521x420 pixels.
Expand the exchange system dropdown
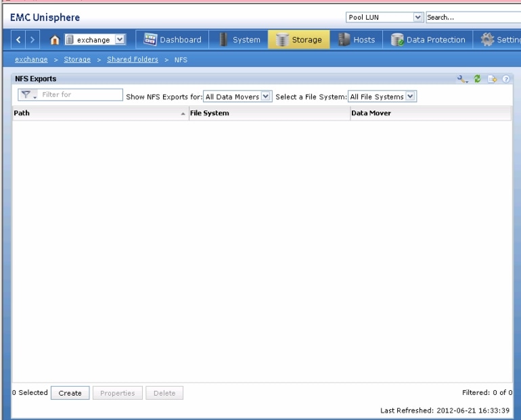(x=120, y=39)
